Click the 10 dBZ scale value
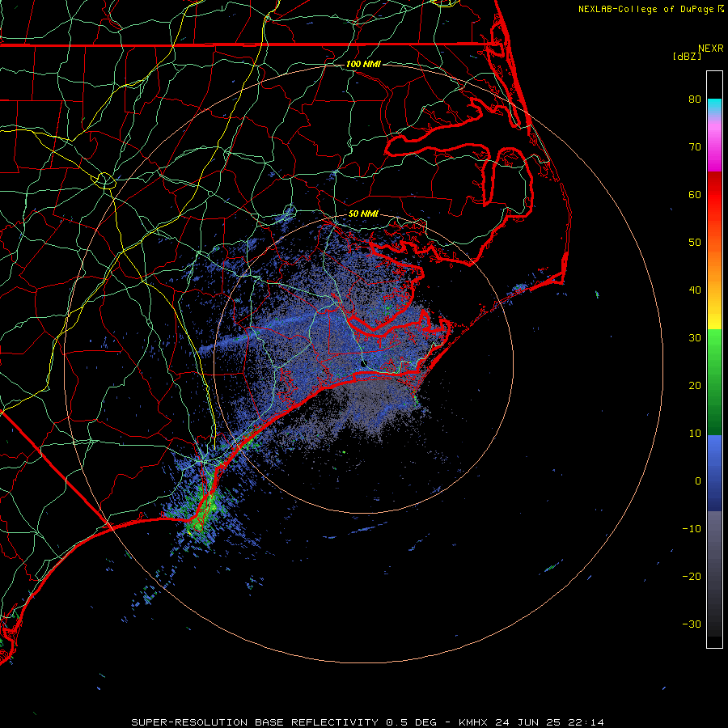 [695, 434]
